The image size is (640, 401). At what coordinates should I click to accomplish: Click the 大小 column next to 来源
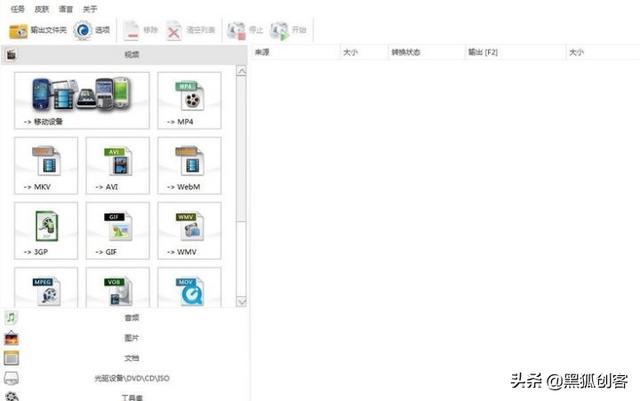[x=363, y=52]
